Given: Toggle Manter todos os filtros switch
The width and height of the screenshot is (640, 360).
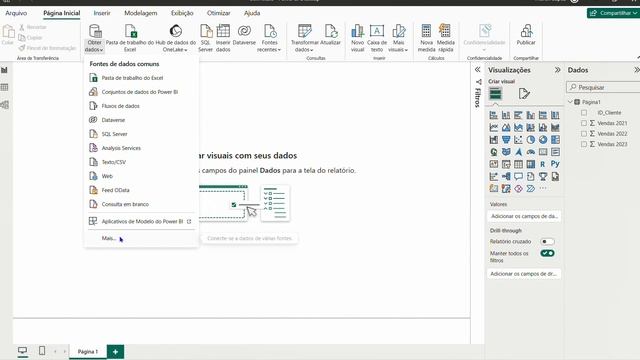Looking at the screenshot, I should pyautogui.click(x=547, y=253).
